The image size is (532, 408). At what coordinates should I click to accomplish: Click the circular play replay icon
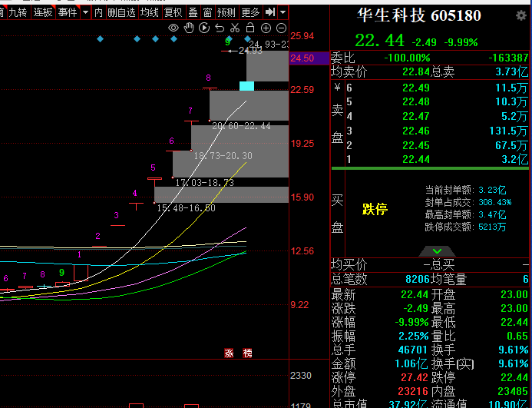pyautogui.click(x=204, y=28)
